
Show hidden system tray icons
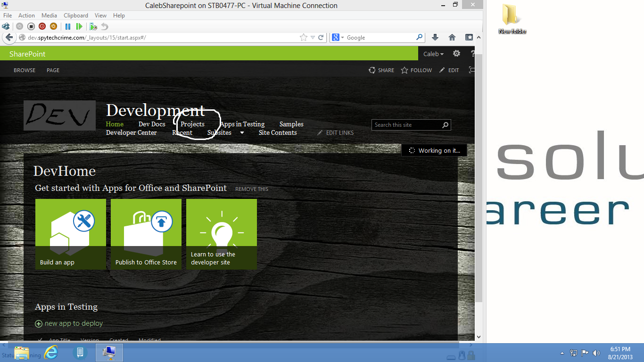click(x=562, y=353)
